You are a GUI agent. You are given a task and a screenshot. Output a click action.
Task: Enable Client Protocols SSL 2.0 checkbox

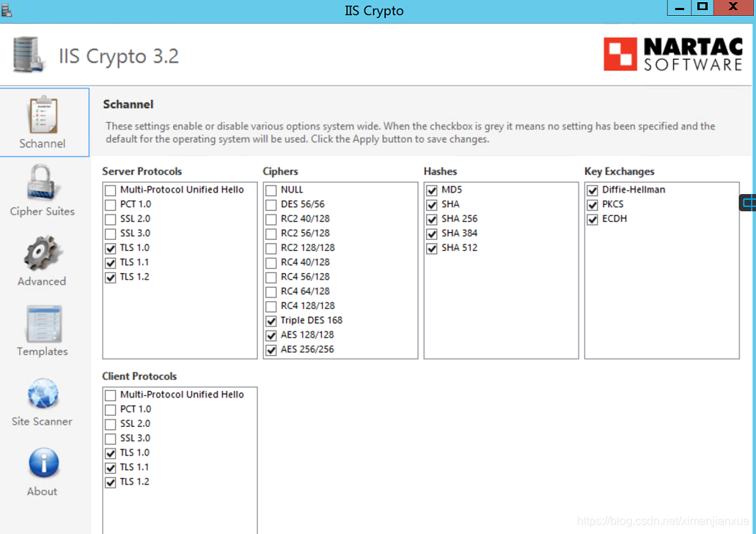click(111, 424)
